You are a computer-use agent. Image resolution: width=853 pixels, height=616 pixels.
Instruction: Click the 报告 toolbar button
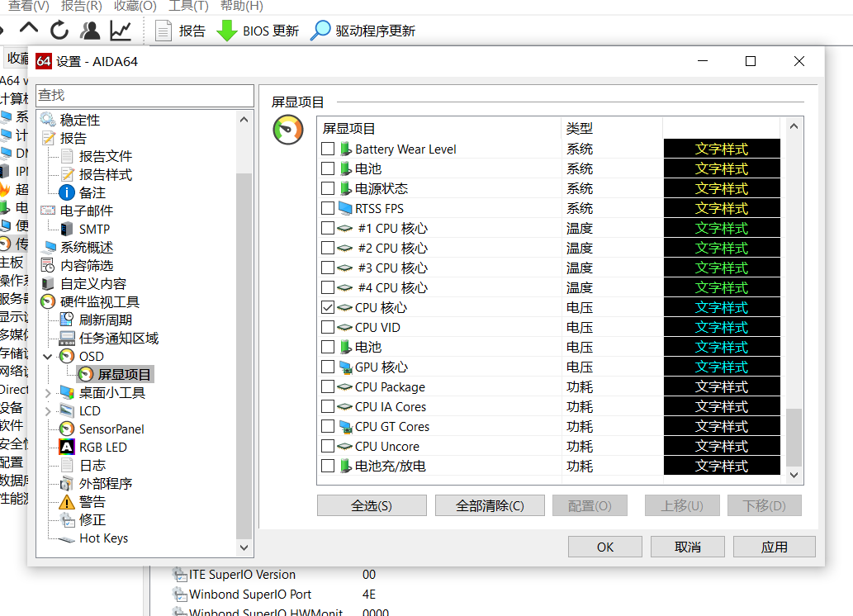181,31
